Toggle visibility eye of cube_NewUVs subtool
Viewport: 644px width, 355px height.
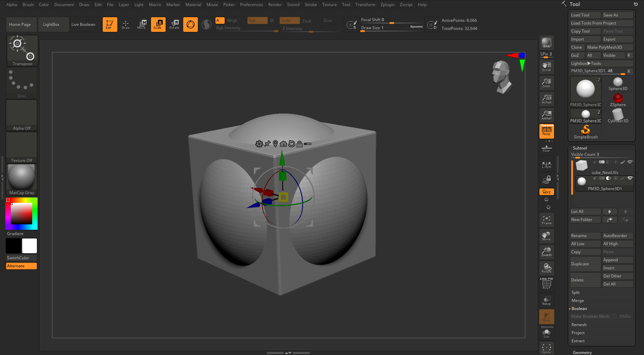click(x=630, y=162)
